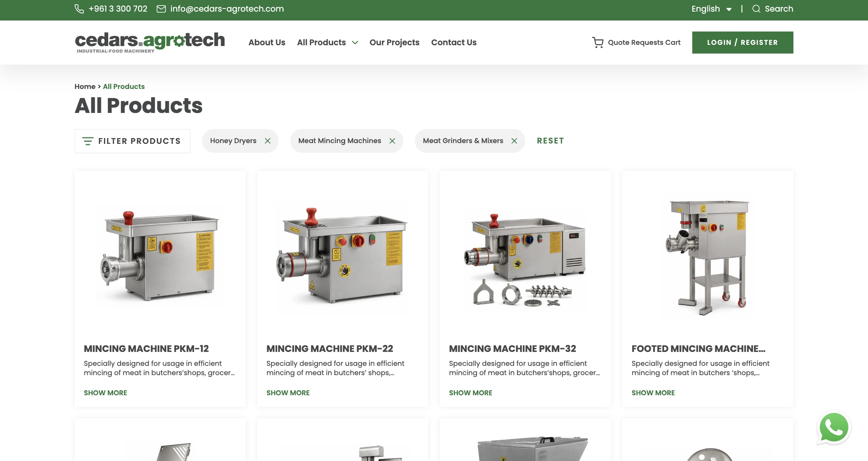Screen dimensions: 868x461
Task: Click the phone icon in top bar
Action: pos(79,9)
